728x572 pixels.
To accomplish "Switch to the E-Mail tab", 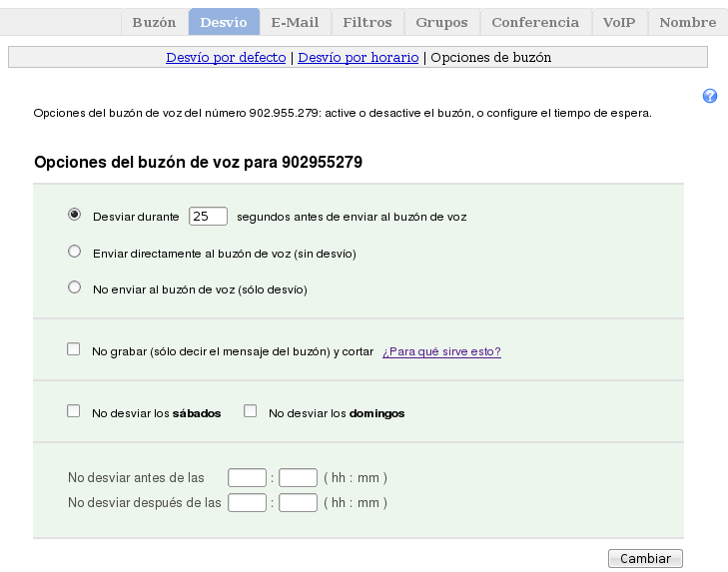I will tap(295, 22).
